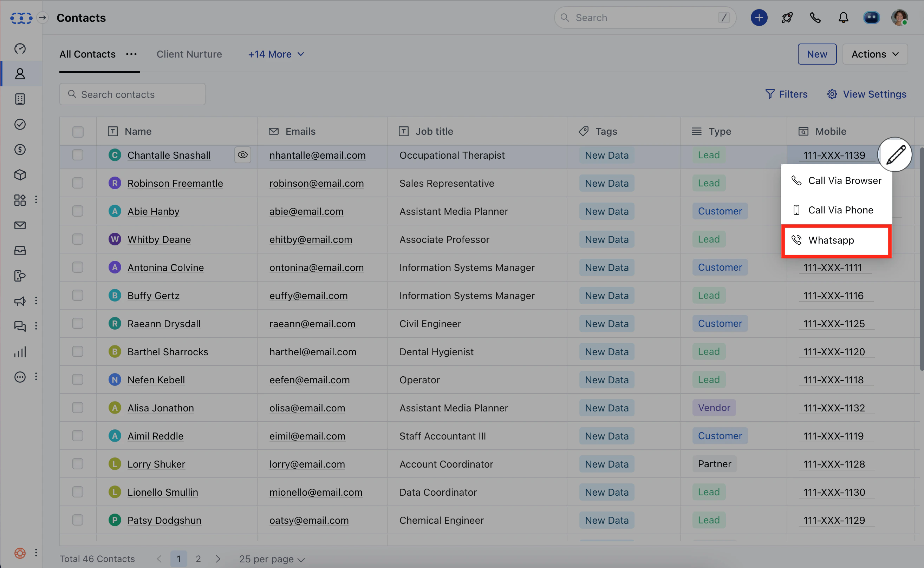Open the inbox tray icon in sidebar
Viewport: 924px width, 568px height.
[x=20, y=251]
